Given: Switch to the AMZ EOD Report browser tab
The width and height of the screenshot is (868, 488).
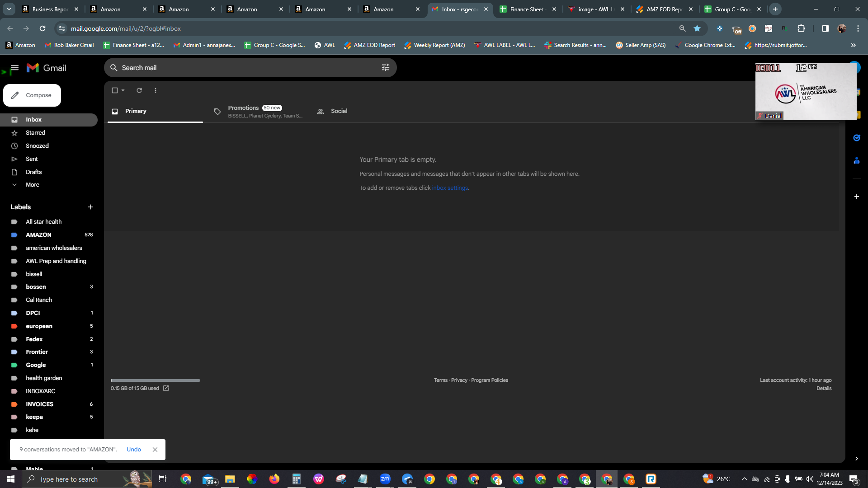Looking at the screenshot, I should coord(665,9).
